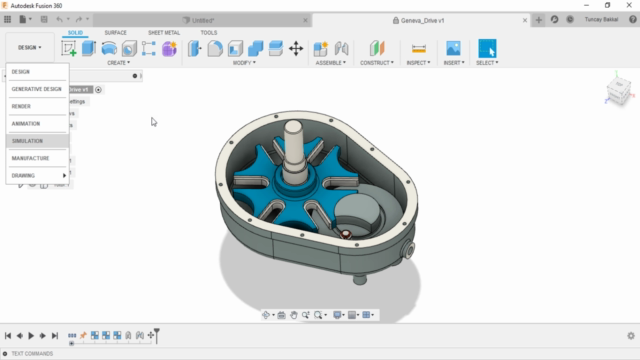Click the Orbit navigation tool
Screen dimensions: 640x360
pos(266,315)
